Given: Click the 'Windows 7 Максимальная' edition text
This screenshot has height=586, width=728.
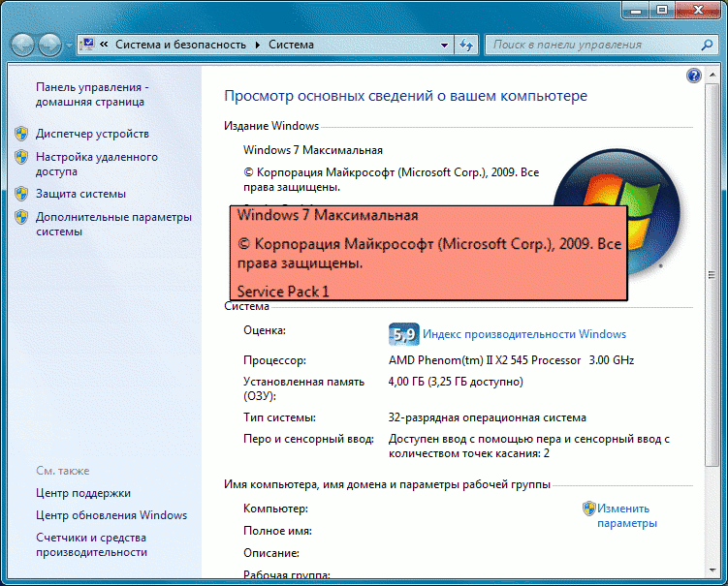Looking at the screenshot, I should (312, 150).
